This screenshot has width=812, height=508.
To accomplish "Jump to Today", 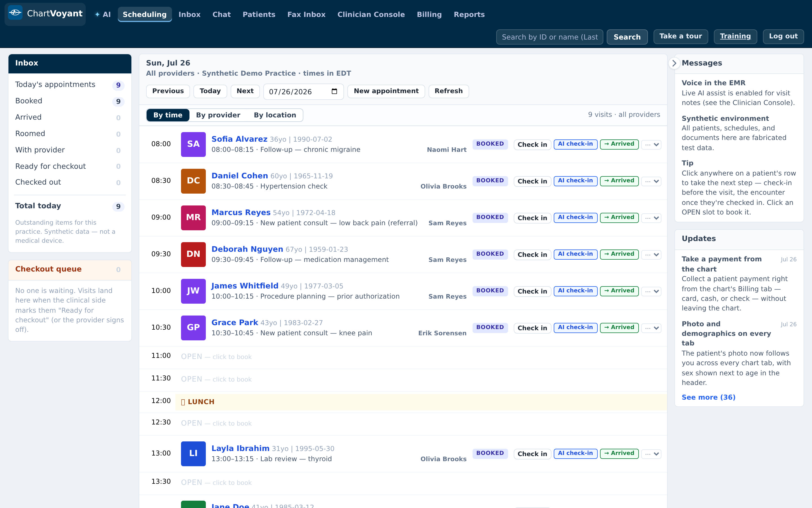I will tap(210, 91).
